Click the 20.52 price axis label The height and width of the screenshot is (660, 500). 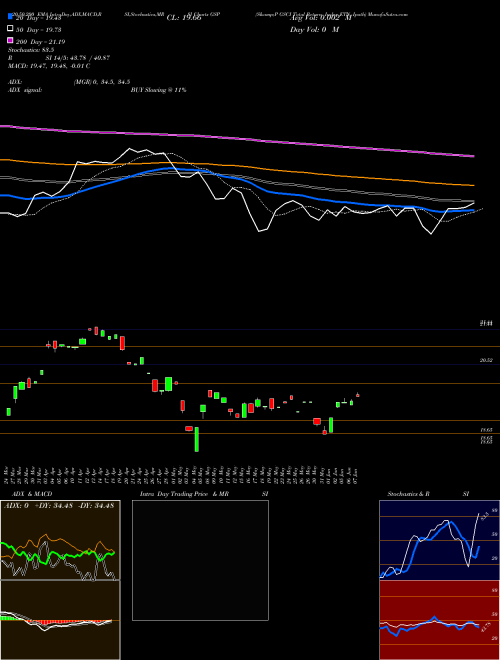click(x=486, y=360)
